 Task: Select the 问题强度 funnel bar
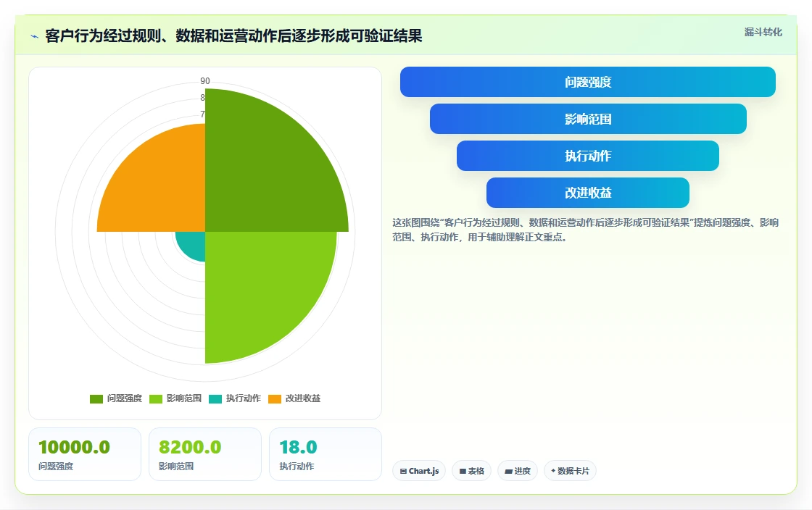click(588, 82)
